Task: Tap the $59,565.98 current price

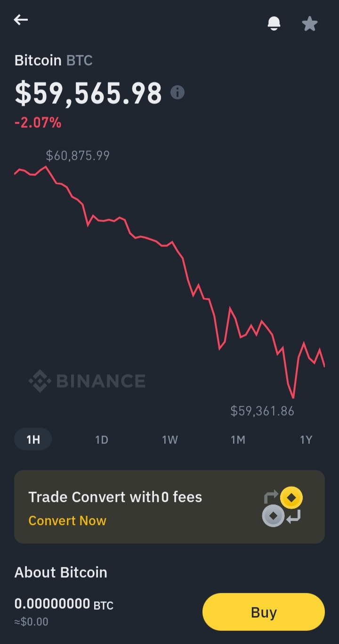Action: click(x=89, y=93)
